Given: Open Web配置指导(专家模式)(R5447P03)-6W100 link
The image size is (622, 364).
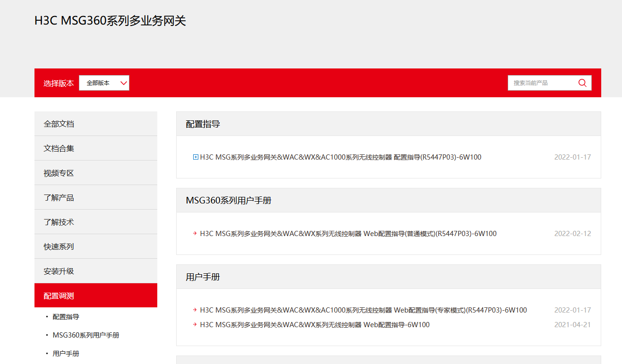Looking at the screenshot, I should click(363, 310).
